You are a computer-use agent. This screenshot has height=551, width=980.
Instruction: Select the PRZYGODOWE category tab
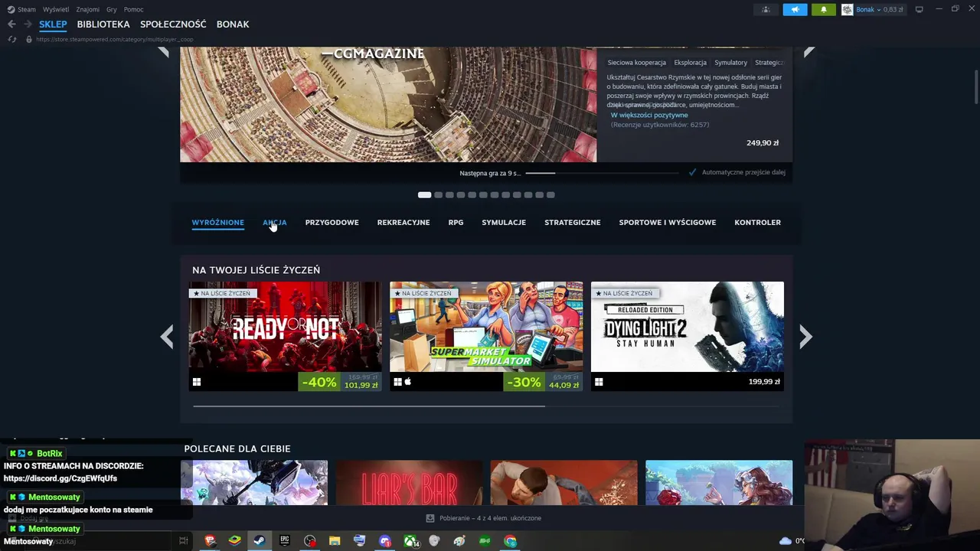(332, 223)
